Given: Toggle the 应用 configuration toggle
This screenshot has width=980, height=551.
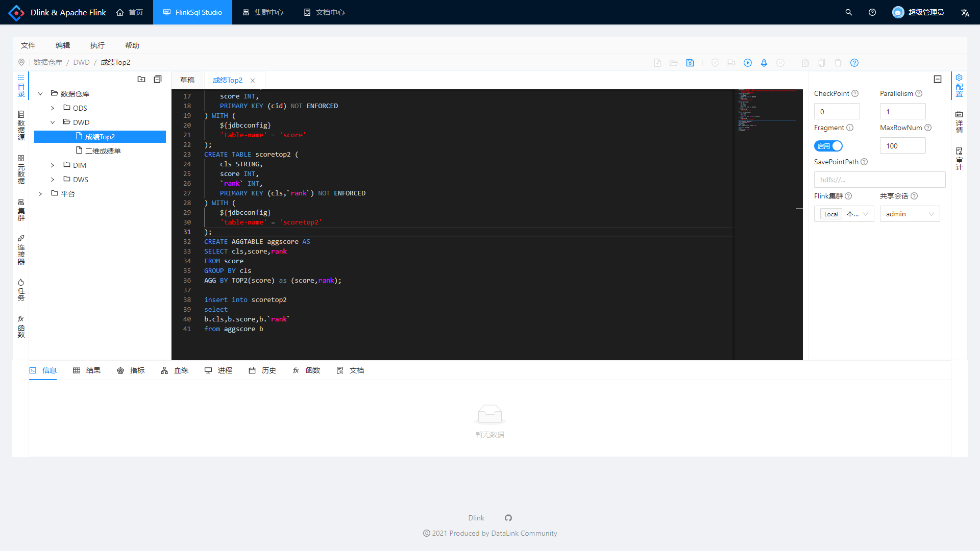Looking at the screenshot, I should (x=829, y=145).
